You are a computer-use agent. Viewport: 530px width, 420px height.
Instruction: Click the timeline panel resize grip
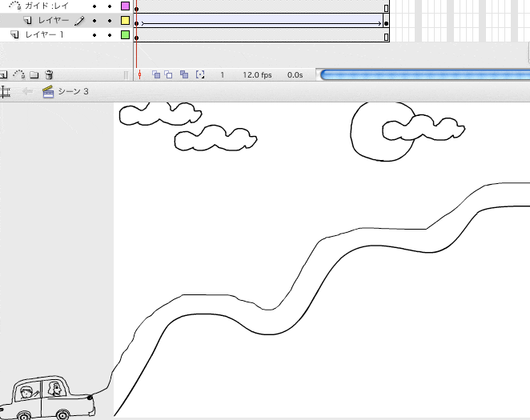(x=126, y=75)
